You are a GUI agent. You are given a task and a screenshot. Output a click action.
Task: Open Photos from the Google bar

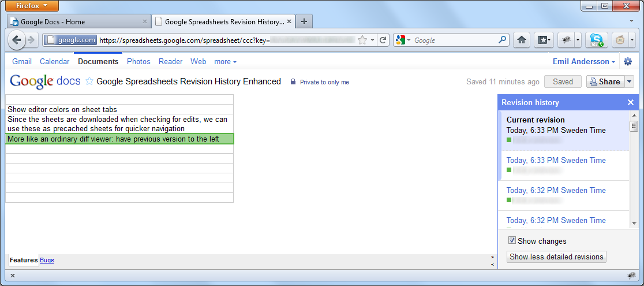click(138, 61)
